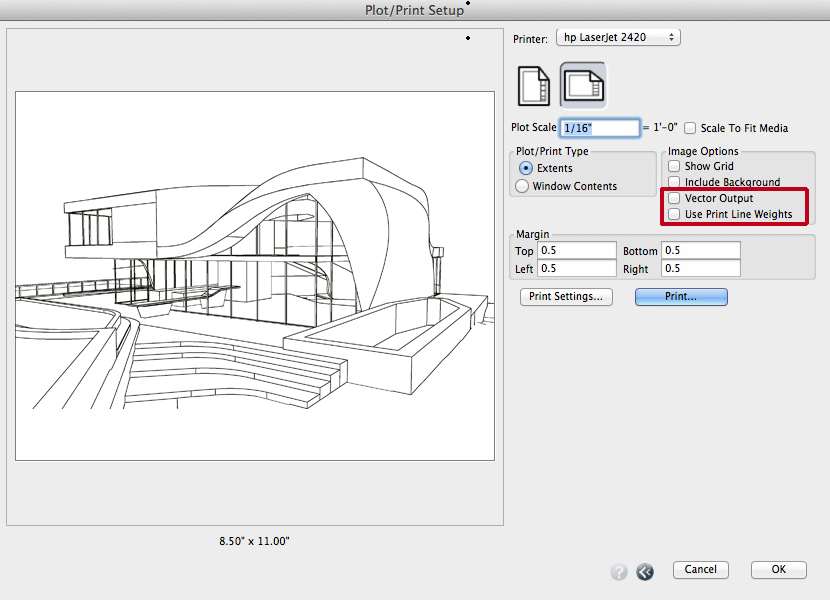Click the back navigation arrows icon
Viewport: 830px width, 600px height.
645,571
